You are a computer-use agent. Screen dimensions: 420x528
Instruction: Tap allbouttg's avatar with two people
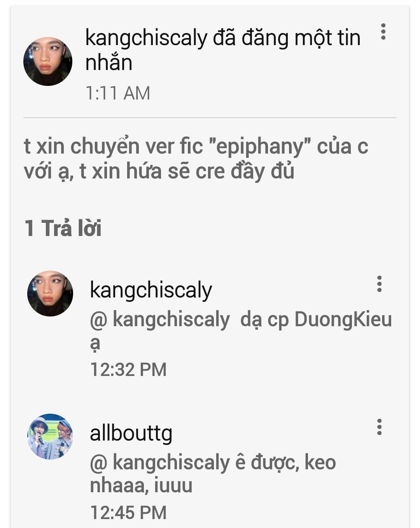tap(50, 436)
